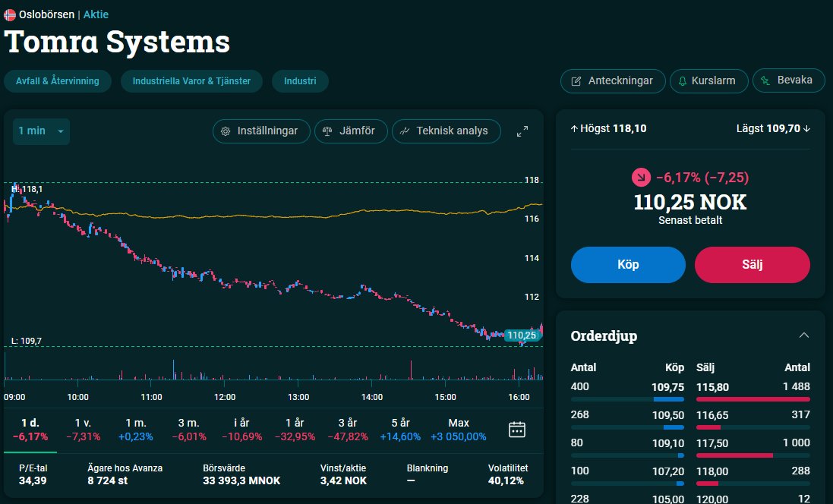Click the Sälj column header in Orderdjup
The height and width of the screenshot is (504, 833).
click(x=705, y=367)
